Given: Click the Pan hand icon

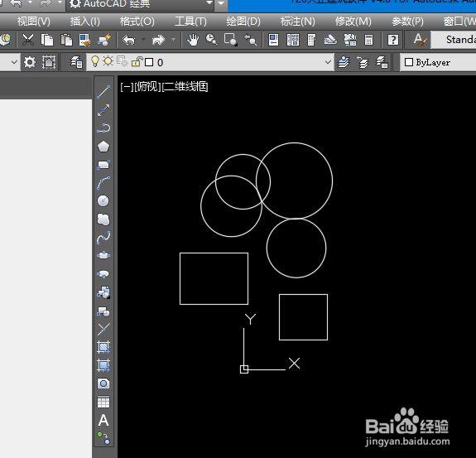Looking at the screenshot, I should [193, 40].
